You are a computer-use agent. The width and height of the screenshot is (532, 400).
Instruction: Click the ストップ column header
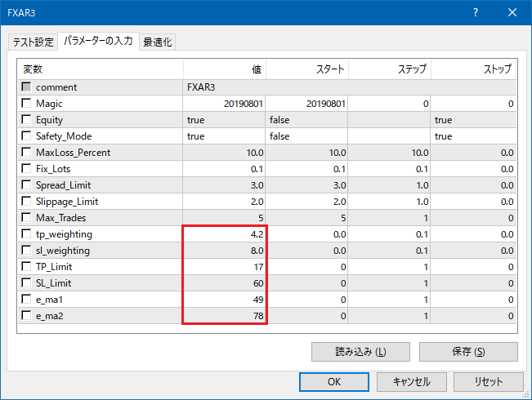pyautogui.click(x=473, y=69)
